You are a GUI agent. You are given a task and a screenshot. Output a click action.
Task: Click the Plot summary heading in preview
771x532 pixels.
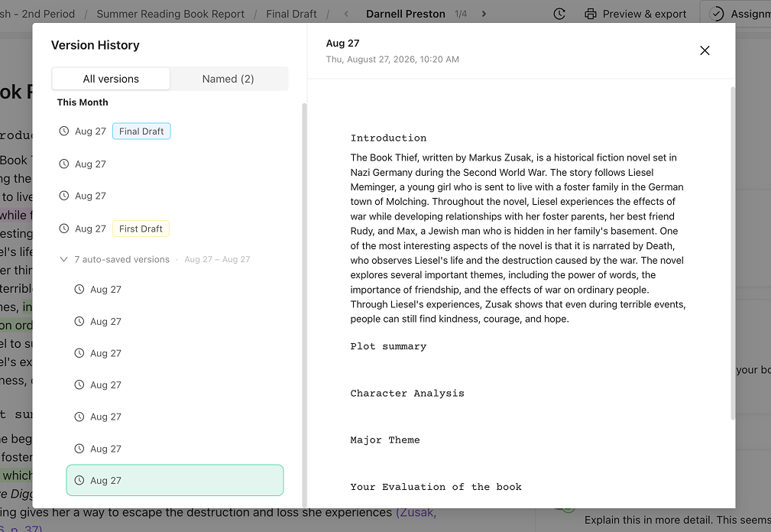pyautogui.click(x=388, y=346)
